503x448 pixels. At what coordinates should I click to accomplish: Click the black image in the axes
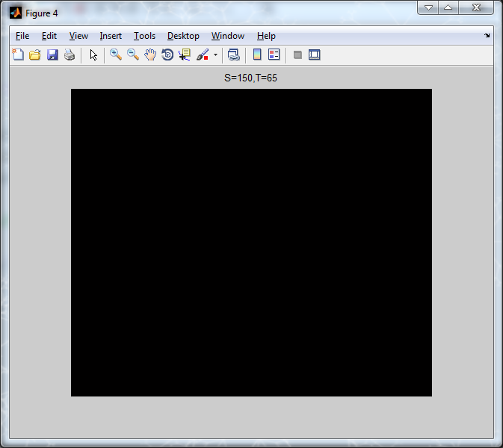251,243
